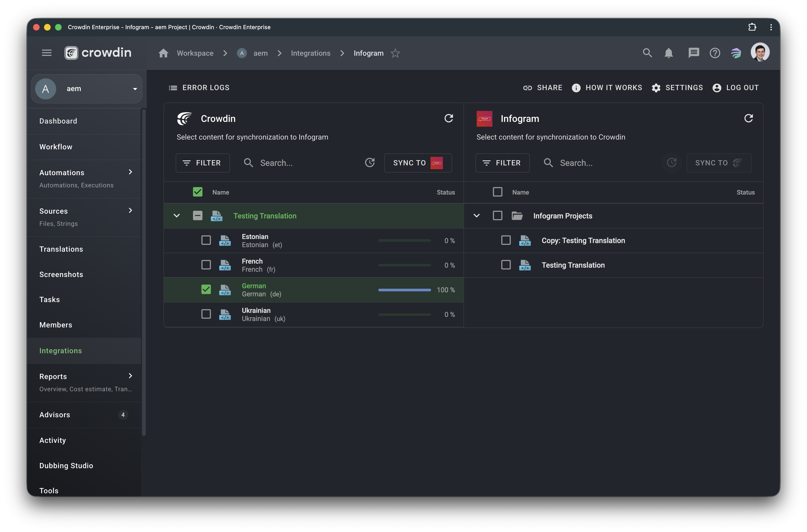Open integration Settings

click(677, 88)
